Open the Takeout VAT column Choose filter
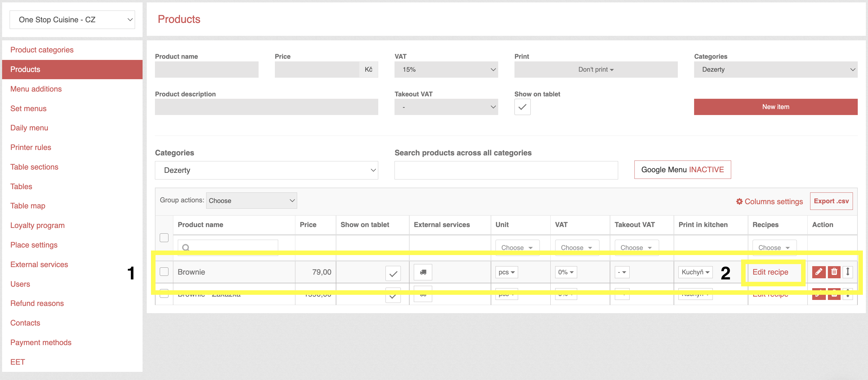 pyautogui.click(x=637, y=248)
